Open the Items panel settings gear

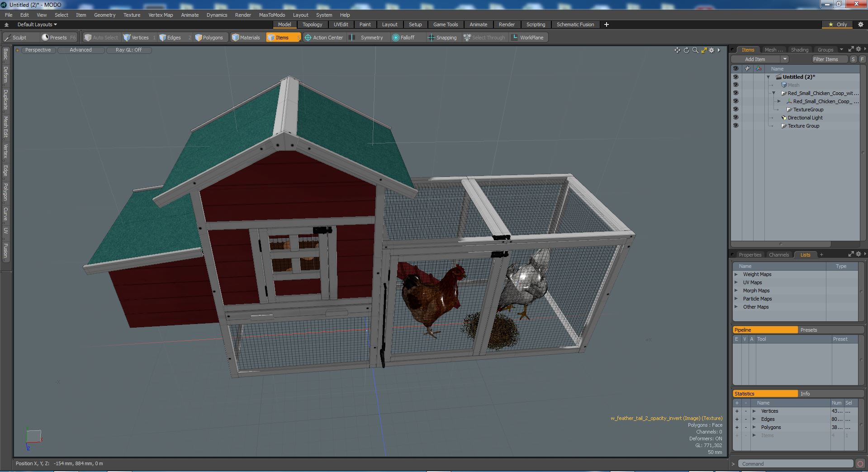pyautogui.click(x=859, y=49)
